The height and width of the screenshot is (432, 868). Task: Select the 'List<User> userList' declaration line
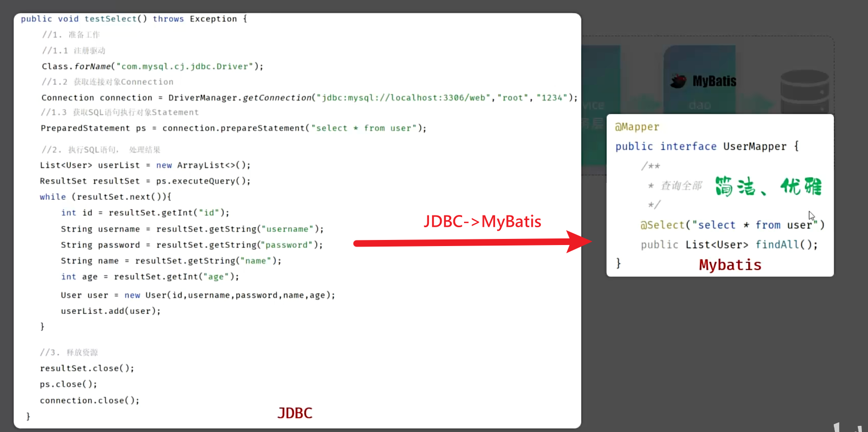[146, 165]
